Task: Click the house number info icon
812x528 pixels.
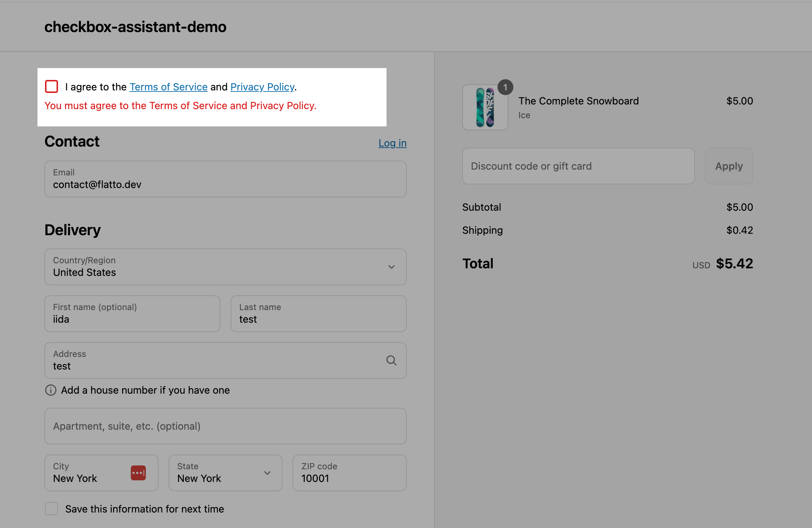Action: click(50, 390)
